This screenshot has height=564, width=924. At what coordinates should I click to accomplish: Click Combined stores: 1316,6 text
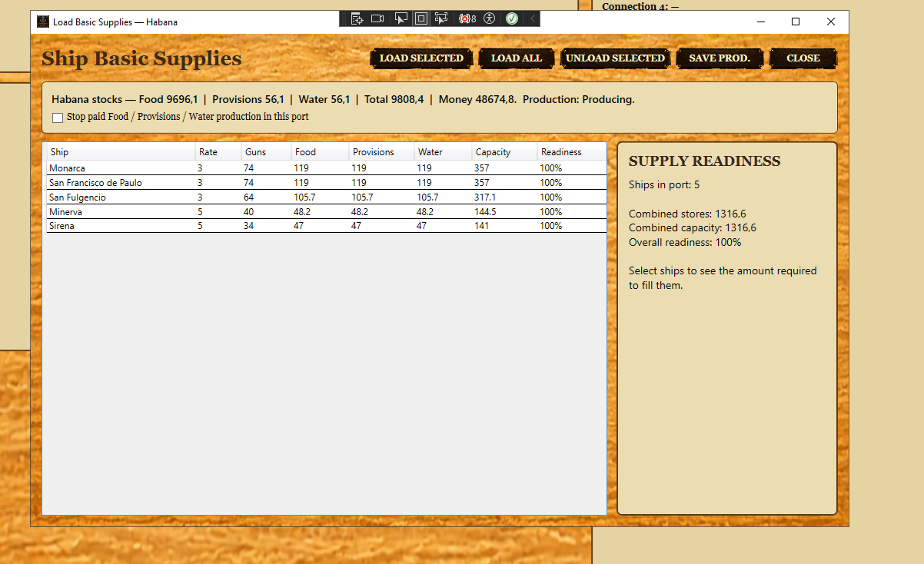tap(687, 214)
